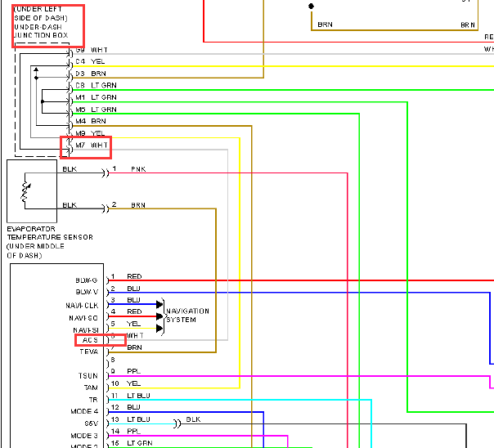
Task: Select the G9 WHT connector label
Action: (x=92, y=50)
